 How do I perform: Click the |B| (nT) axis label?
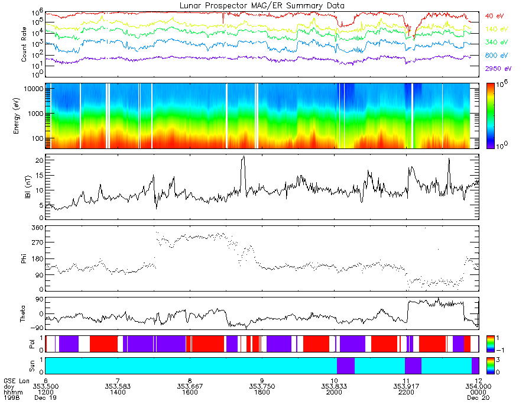coord(28,187)
